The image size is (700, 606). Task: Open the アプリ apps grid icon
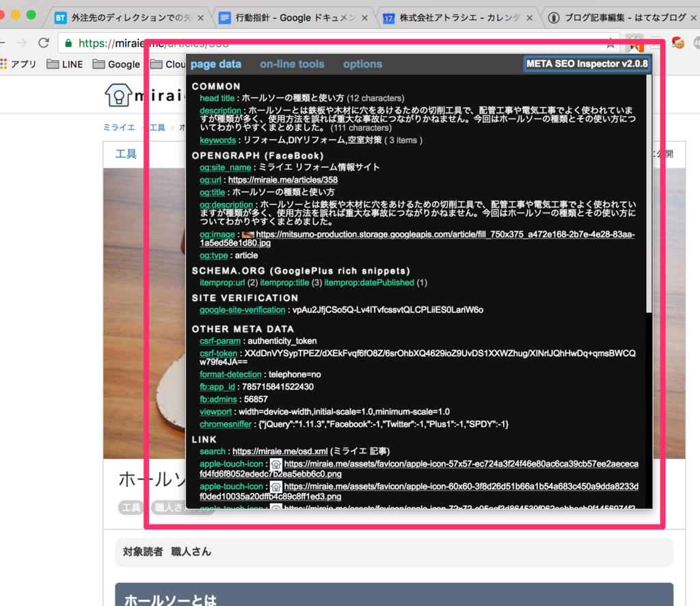[3, 64]
